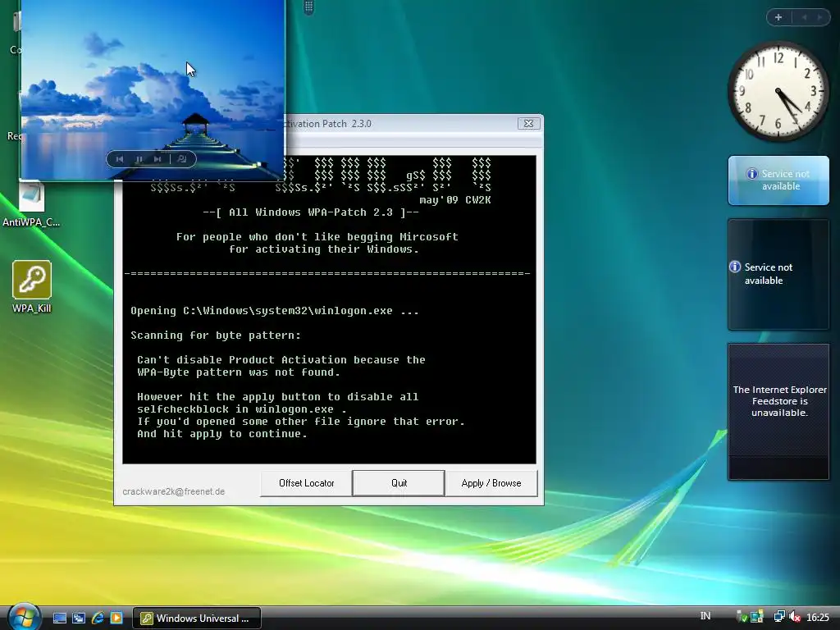This screenshot has width=840, height=630.
Task: Click the View icon in Slide Show gadget
Action: point(182,159)
